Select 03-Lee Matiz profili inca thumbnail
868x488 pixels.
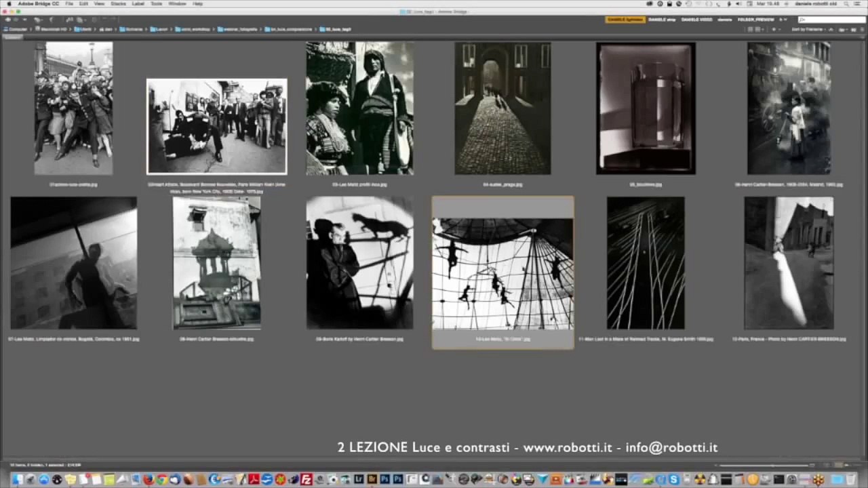tap(359, 108)
